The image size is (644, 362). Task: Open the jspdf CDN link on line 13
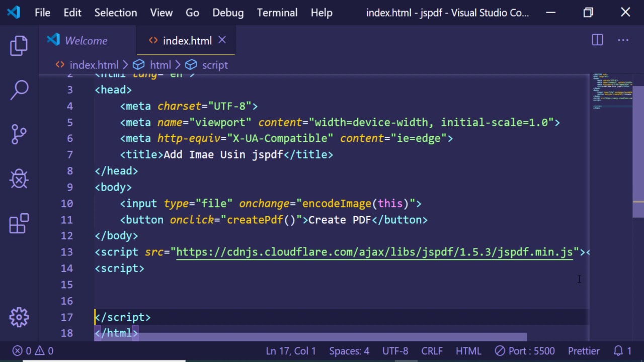[x=374, y=252]
